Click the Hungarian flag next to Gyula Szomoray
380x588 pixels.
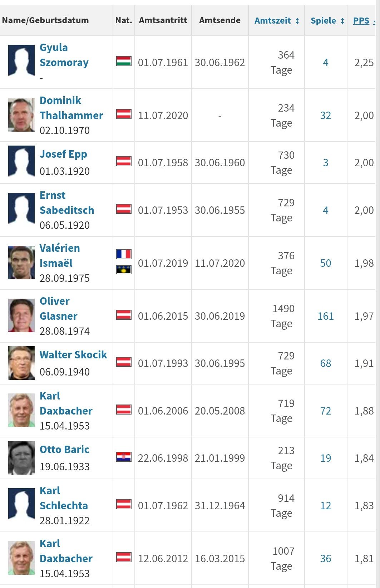[x=124, y=61]
